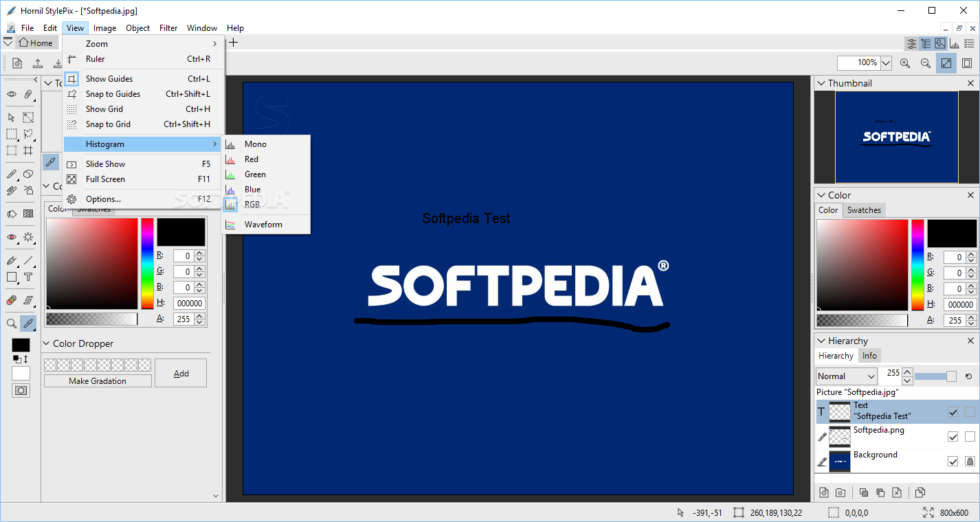980x522 pixels.
Task: Select the arrow pointer tool
Action: (12, 117)
